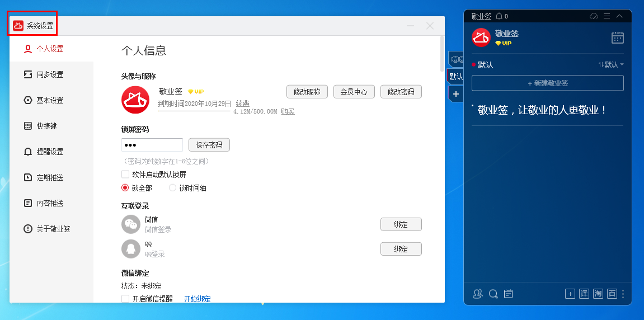Viewport: 644px width, 320px height.
Task: Minimize the 系统设置 window
Action: (410, 26)
